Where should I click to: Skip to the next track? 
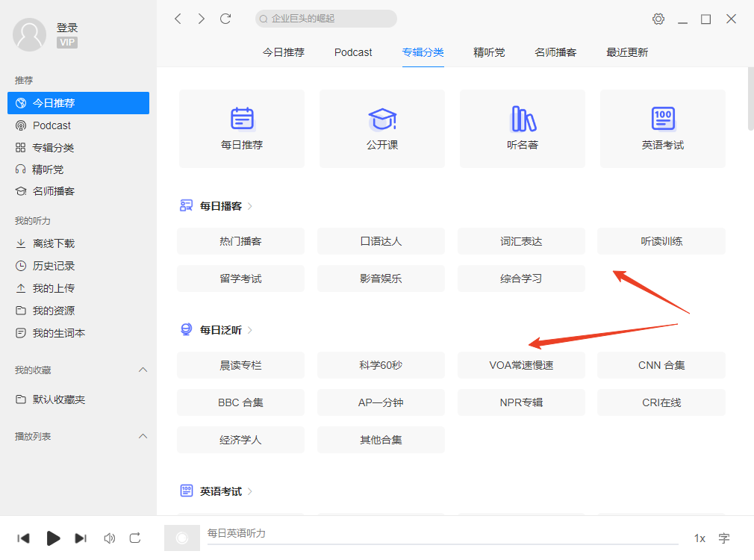coord(81,538)
